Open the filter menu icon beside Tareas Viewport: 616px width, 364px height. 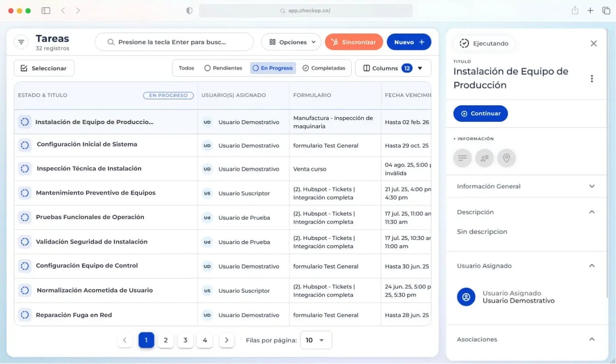(x=21, y=42)
